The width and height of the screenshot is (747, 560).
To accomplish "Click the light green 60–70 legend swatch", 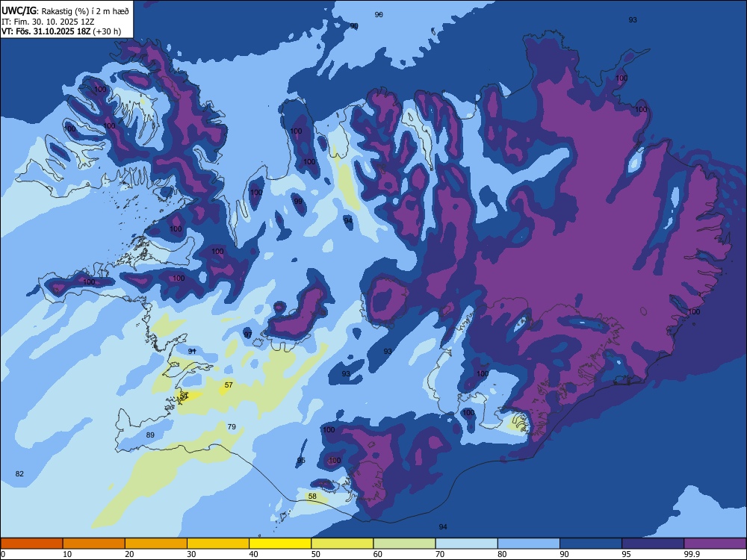I will (x=404, y=544).
